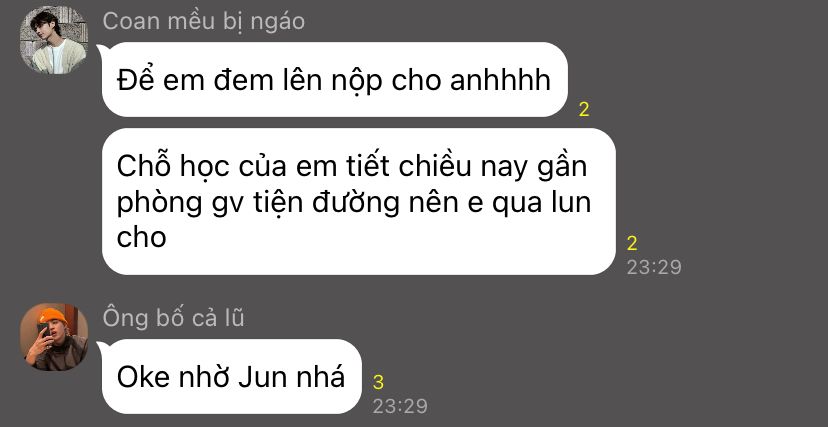Select the message starting 'Chỗ học của em'
Screen dimensions: 828x427
pyautogui.click(x=359, y=201)
